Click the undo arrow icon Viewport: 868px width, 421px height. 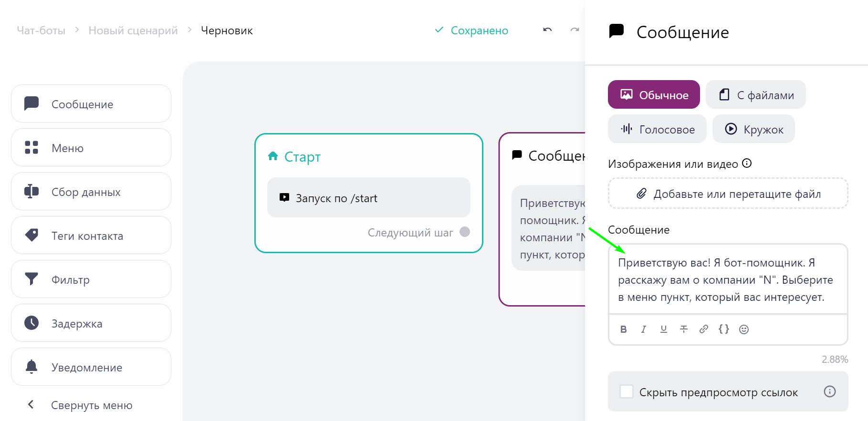tap(547, 30)
